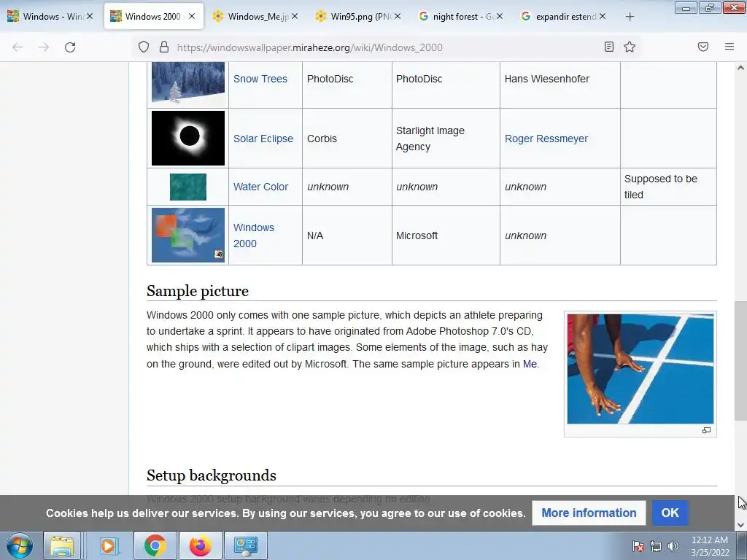
Task: Reload the current page
Action: click(70, 47)
